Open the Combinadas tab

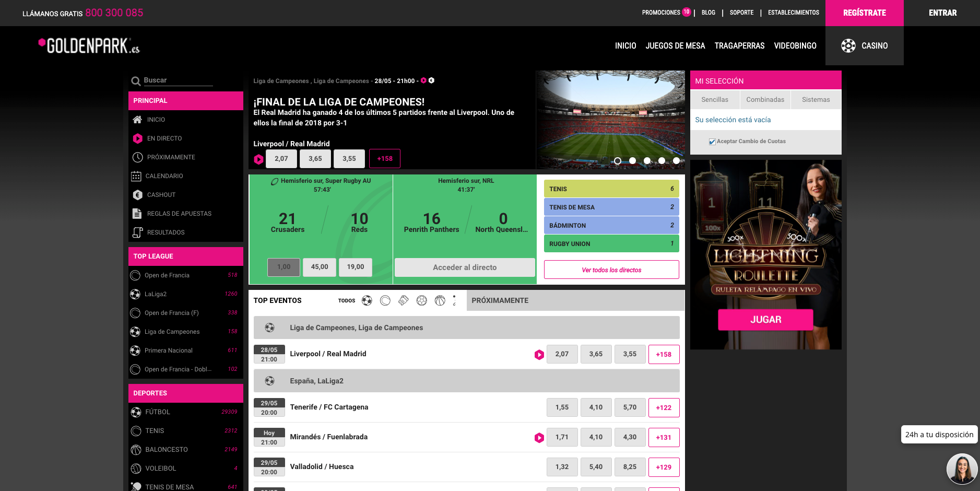pos(765,100)
